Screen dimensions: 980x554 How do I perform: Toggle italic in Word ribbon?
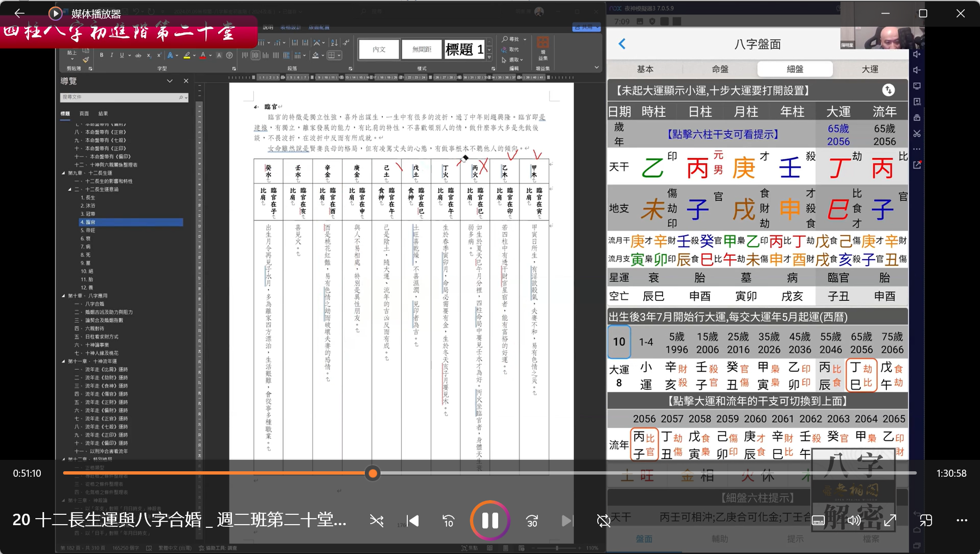(112, 55)
